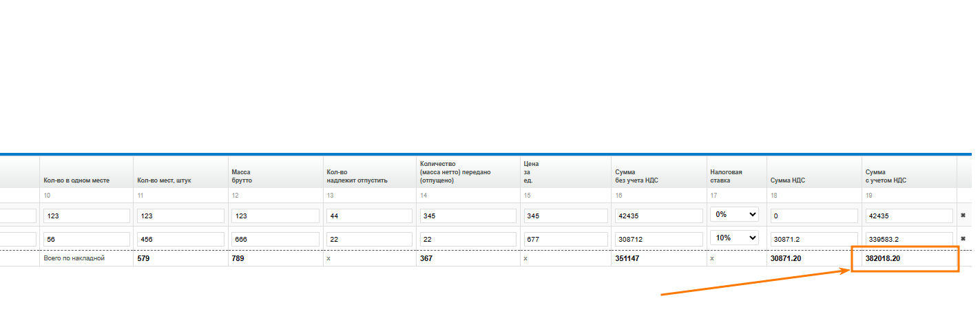Edit 'Масса брутто' field showing 123
980x334 pixels.
click(x=276, y=216)
